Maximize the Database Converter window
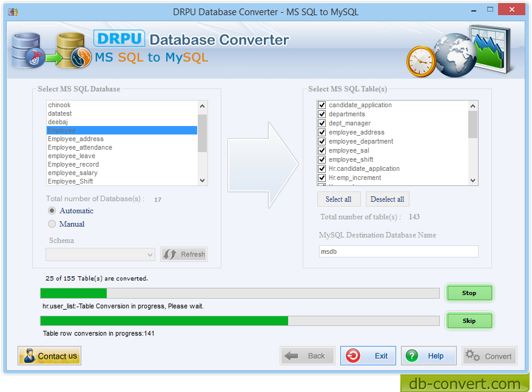This screenshot has height=392, width=532. pos(490,10)
